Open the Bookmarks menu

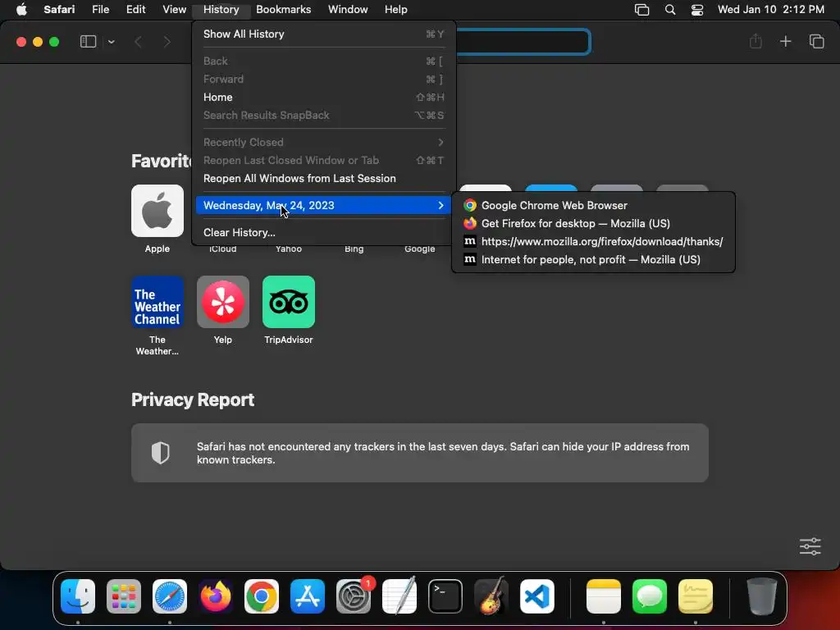click(283, 10)
